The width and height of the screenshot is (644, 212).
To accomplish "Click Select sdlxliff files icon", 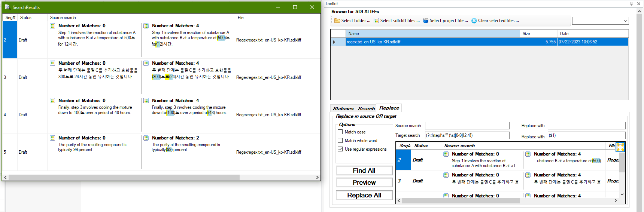I will click(x=376, y=21).
